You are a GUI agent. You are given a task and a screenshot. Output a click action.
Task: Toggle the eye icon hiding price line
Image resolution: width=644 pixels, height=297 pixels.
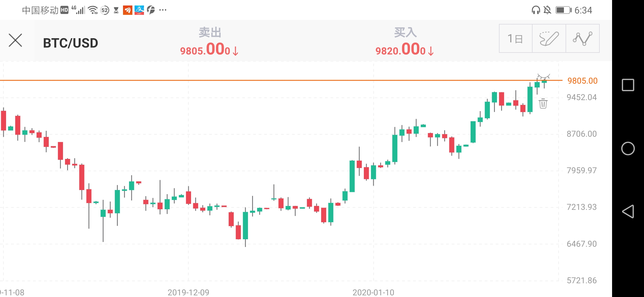(544, 76)
